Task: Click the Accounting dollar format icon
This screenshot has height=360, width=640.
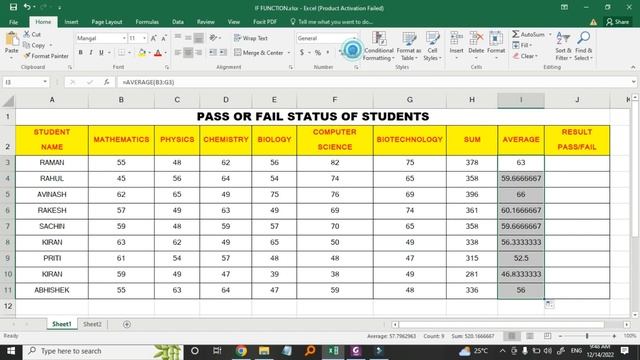Action: [302, 53]
